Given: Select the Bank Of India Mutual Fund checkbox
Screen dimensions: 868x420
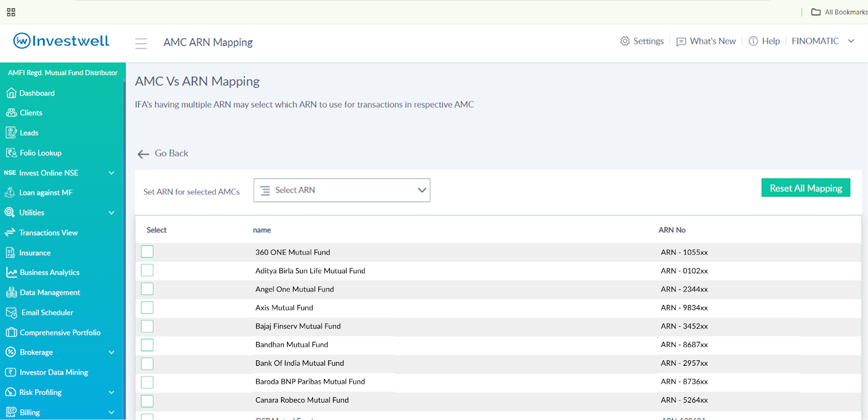Looking at the screenshot, I should coord(147,364).
